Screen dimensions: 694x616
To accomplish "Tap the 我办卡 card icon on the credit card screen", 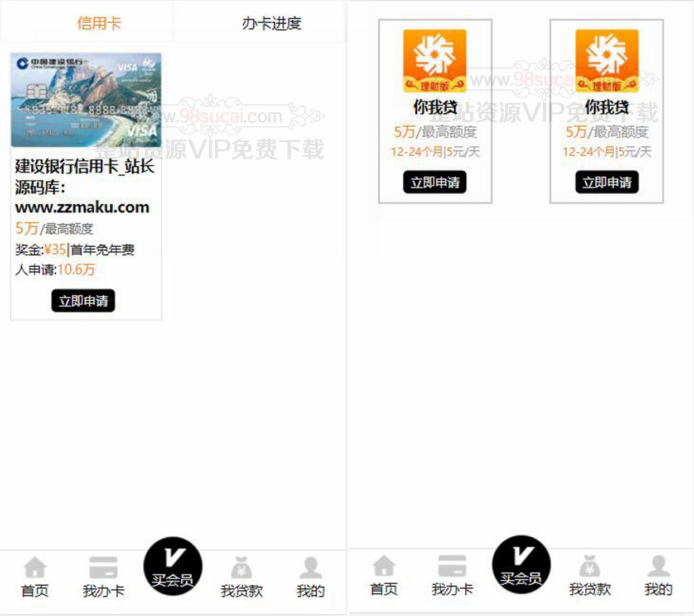I will point(103,568).
